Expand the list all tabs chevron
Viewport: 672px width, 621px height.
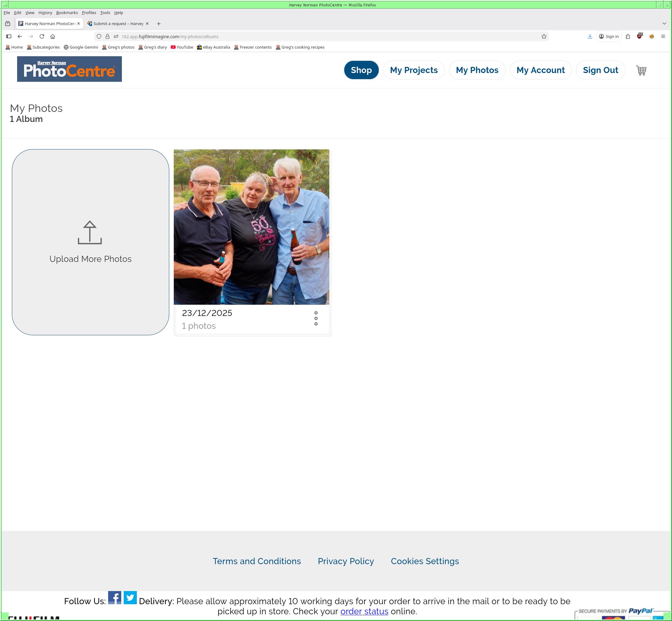(664, 24)
